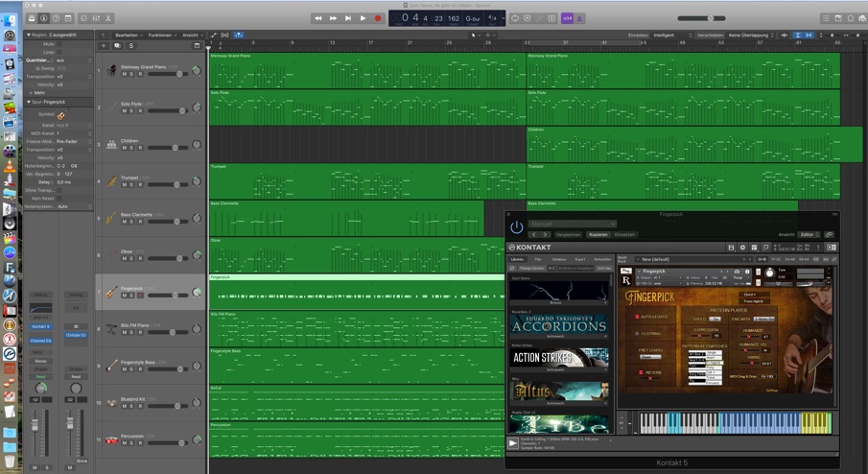Click Einsetzen button in plugin header
Image resolution: width=868 pixels, height=474 pixels.
point(624,235)
